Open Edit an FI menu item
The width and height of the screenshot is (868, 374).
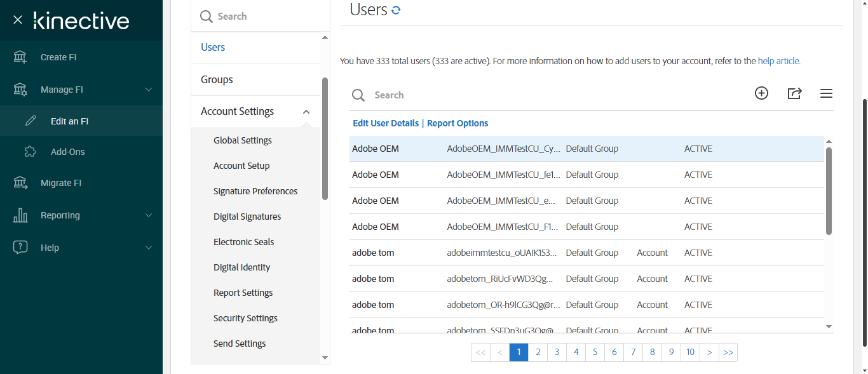click(x=69, y=121)
